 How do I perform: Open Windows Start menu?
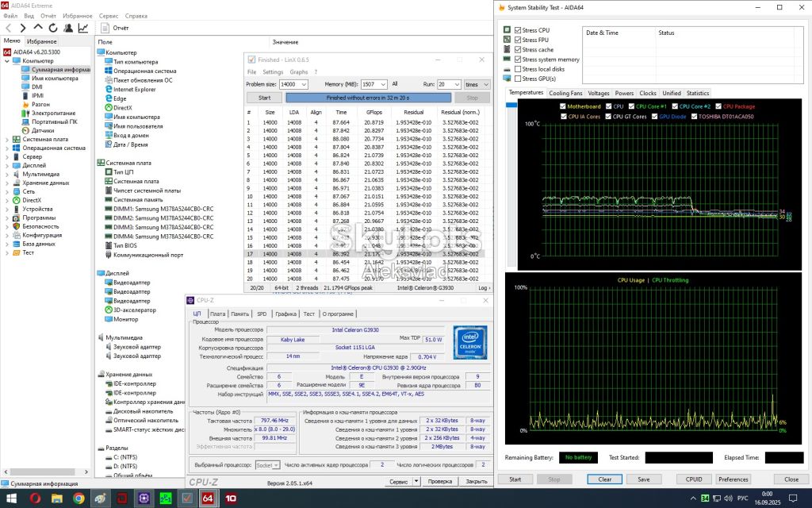pos(11,498)
